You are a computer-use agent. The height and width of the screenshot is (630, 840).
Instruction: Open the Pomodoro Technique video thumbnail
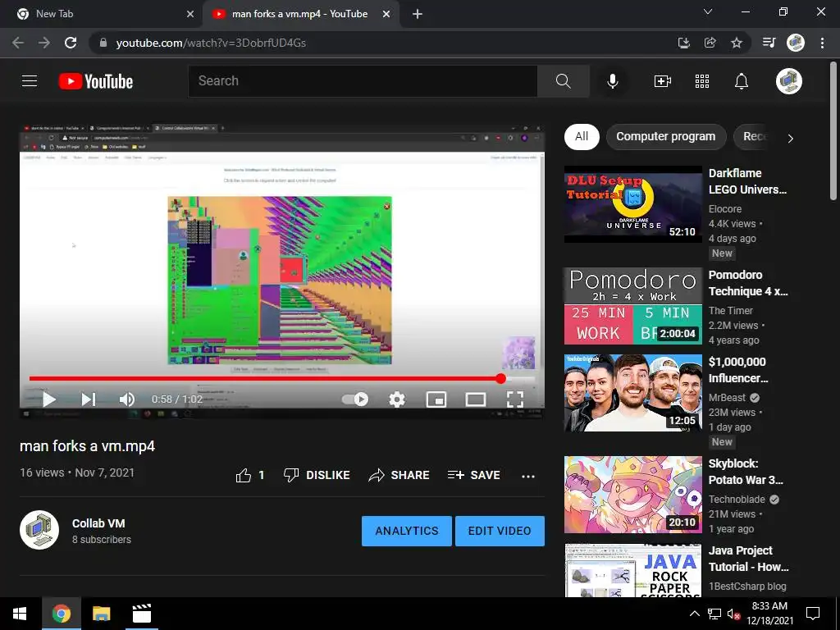coord(633,306)
